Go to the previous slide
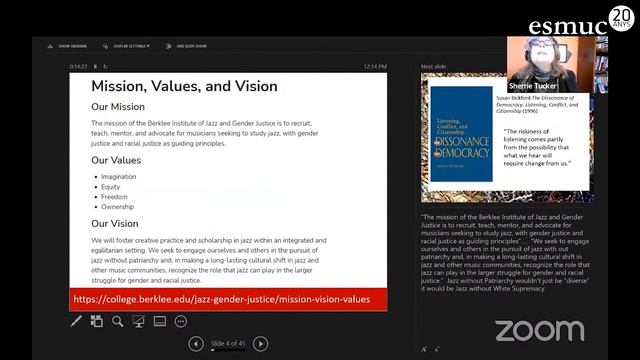This screenshot has width=640, height=360. (196, 344)
